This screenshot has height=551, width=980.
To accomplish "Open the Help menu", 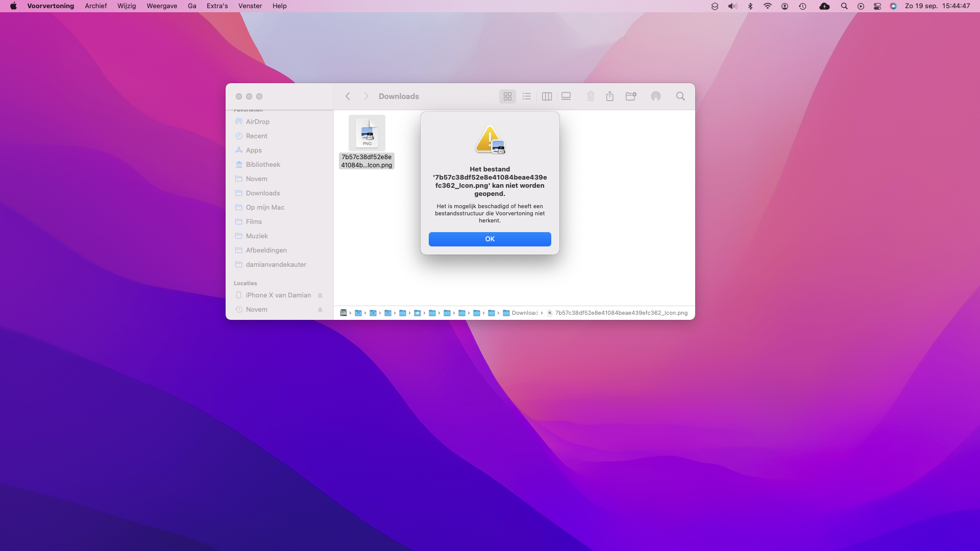I will coord(279,6).
